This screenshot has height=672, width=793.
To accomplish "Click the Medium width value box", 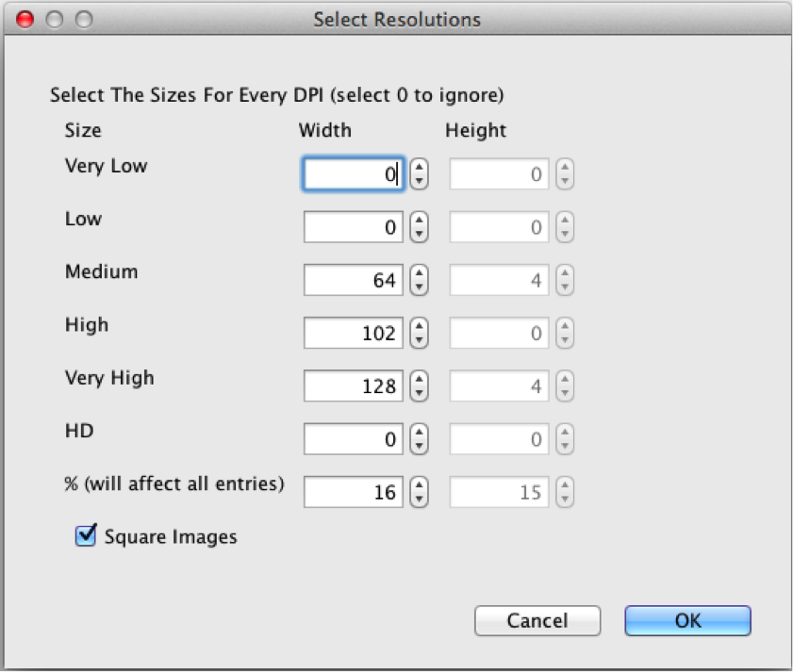I will pyautogui.click(x=353, y=279).
